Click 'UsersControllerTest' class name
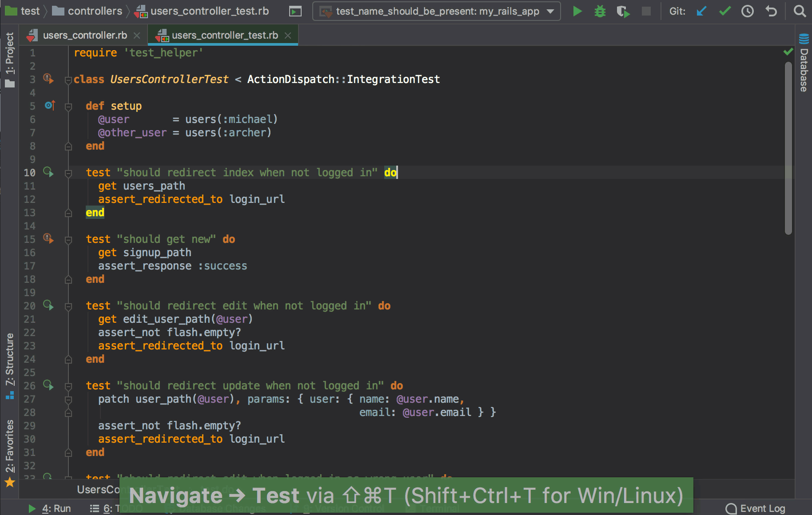 [x=169, y=79]
